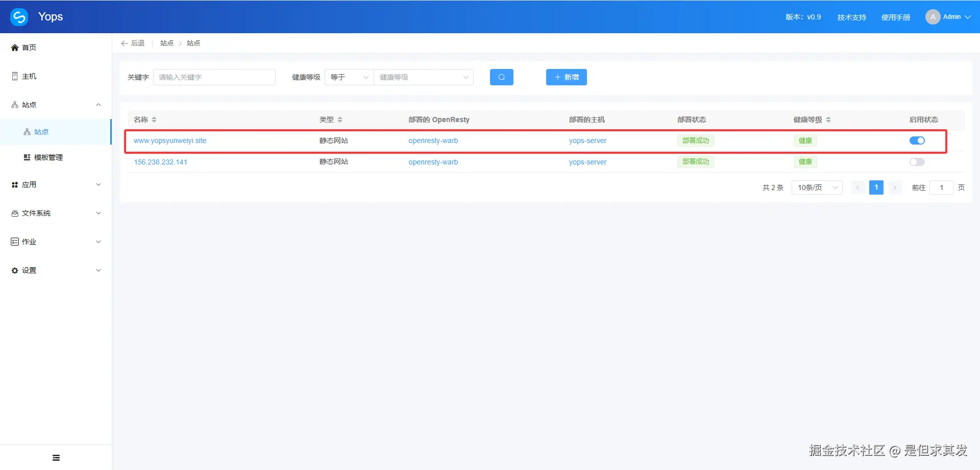Click the blue search magnifier button
980x470 pixels.
click(x=501, y=77)
